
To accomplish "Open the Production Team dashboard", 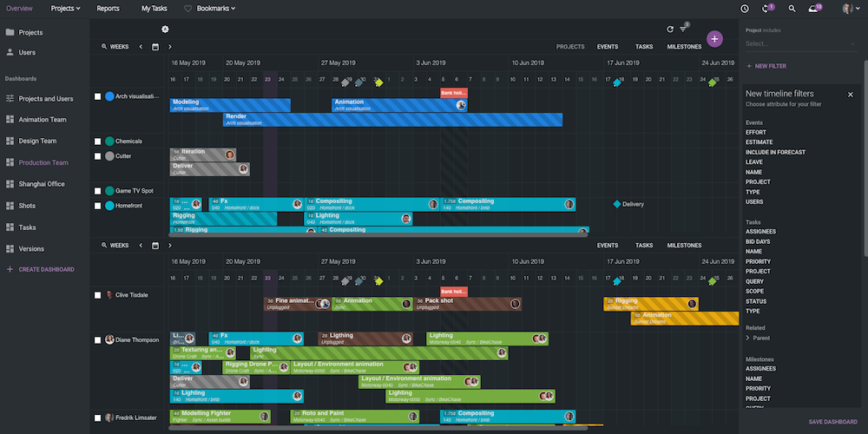I will click(x=43, y=163).
